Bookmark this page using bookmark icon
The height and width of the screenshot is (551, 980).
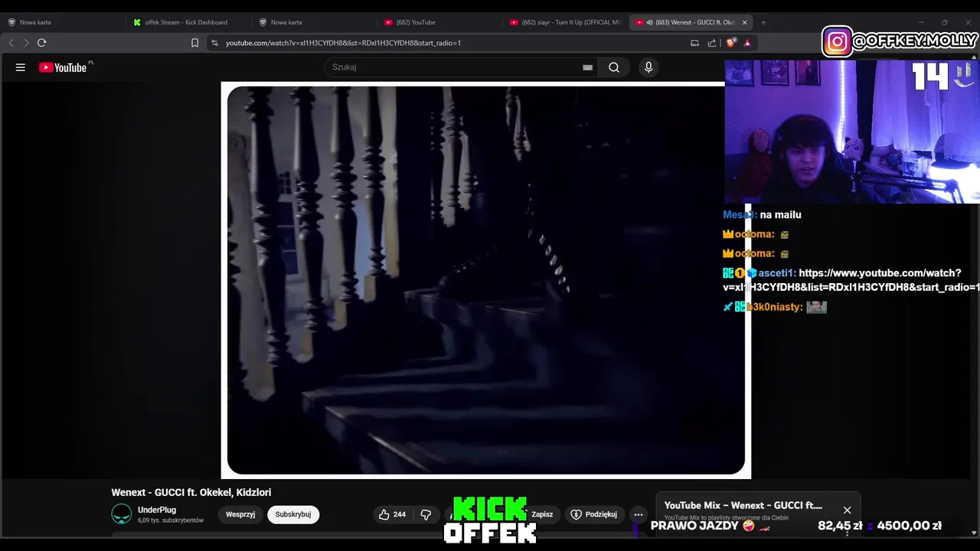[194, 43]
